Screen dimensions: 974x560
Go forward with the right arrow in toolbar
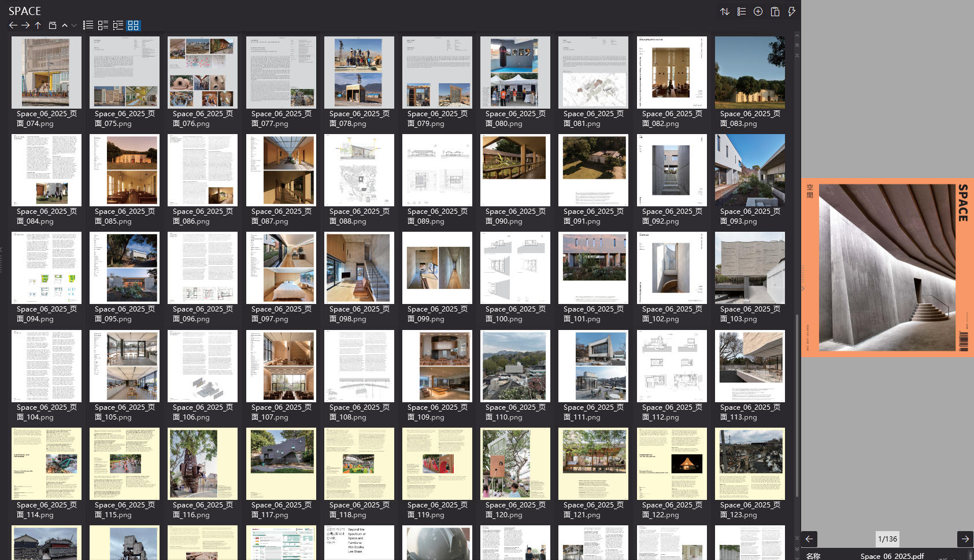25,25
